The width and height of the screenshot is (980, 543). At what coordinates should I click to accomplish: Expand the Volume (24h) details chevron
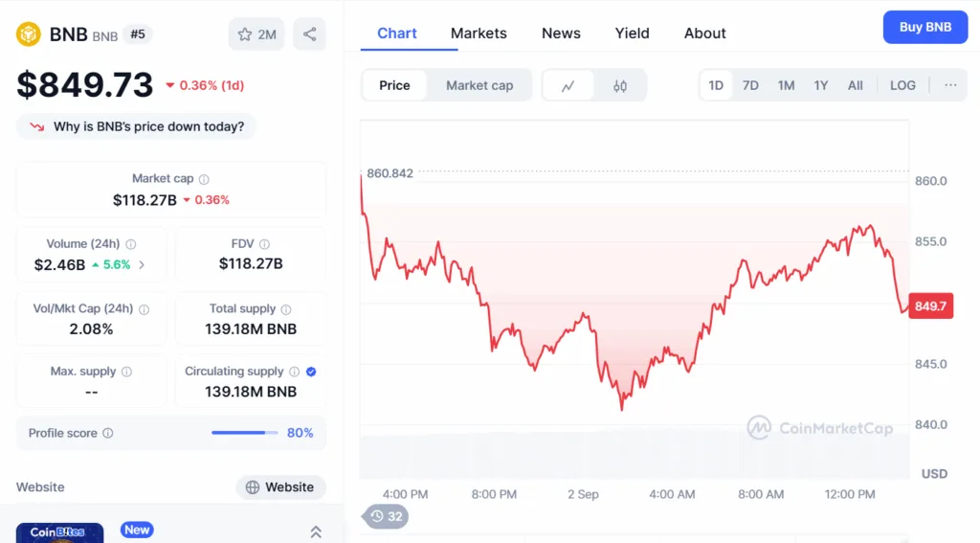tap(142, 265)
